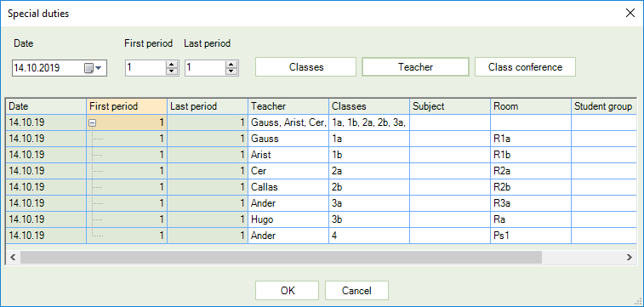Increase First period with up spinner arrow
This screenshot has width=644, height=307.
tap(172, 65)
